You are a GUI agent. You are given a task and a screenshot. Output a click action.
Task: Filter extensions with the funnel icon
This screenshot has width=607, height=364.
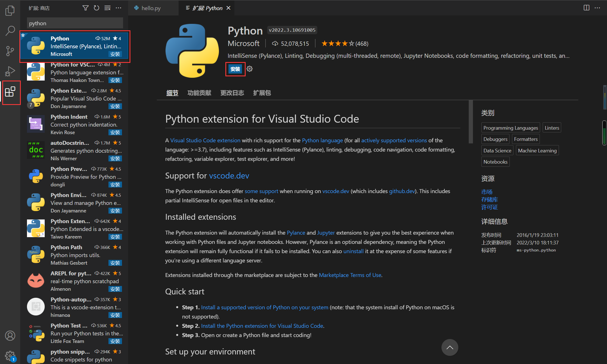tap(85, 8)
